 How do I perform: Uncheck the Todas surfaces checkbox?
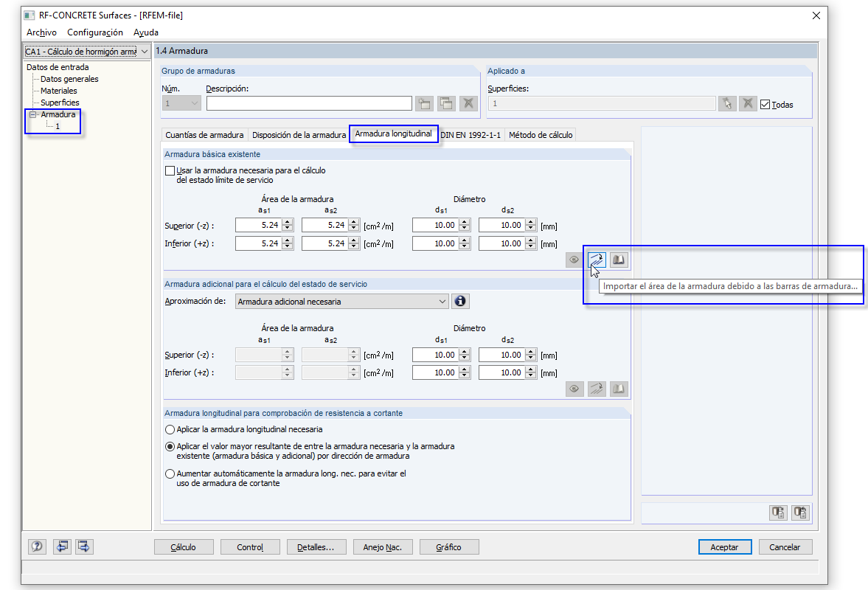[765, 105]
